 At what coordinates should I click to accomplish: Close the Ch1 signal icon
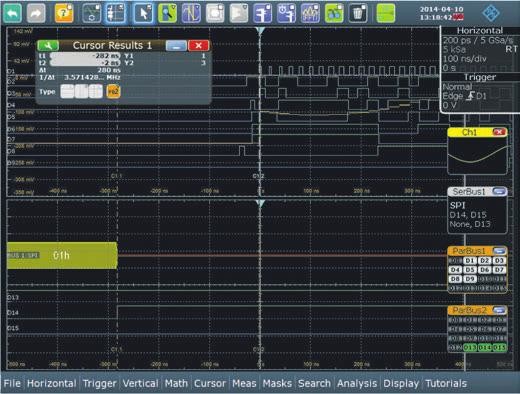(x=499, y=132)
